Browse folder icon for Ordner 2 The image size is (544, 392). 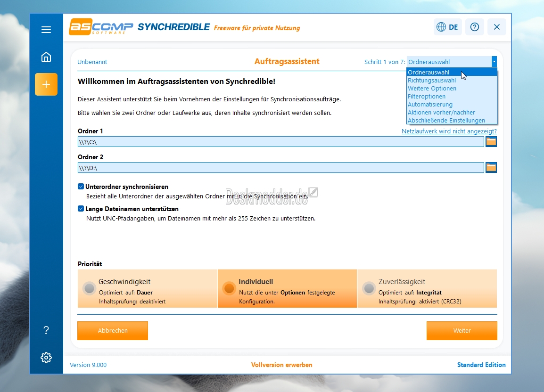coord(491,168)
